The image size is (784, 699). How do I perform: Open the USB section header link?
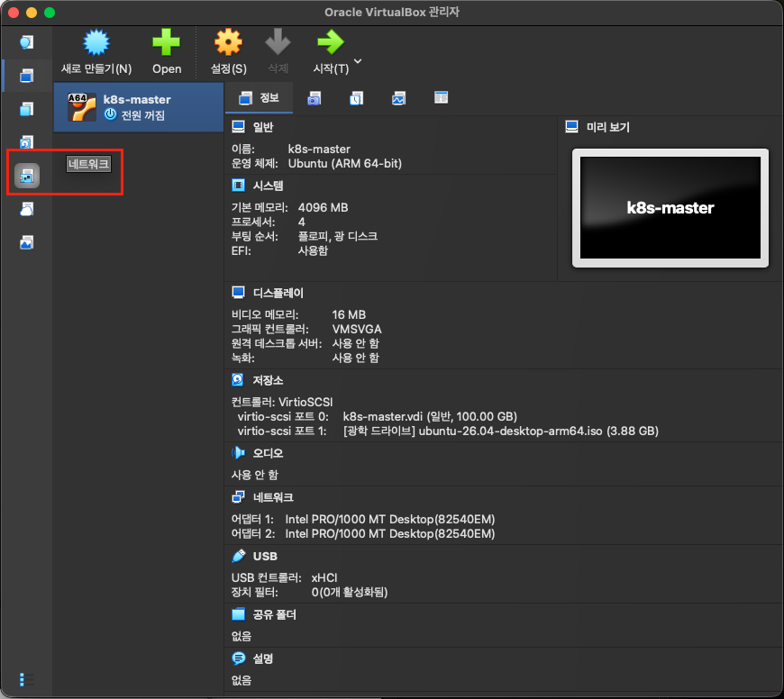point(265,556)
